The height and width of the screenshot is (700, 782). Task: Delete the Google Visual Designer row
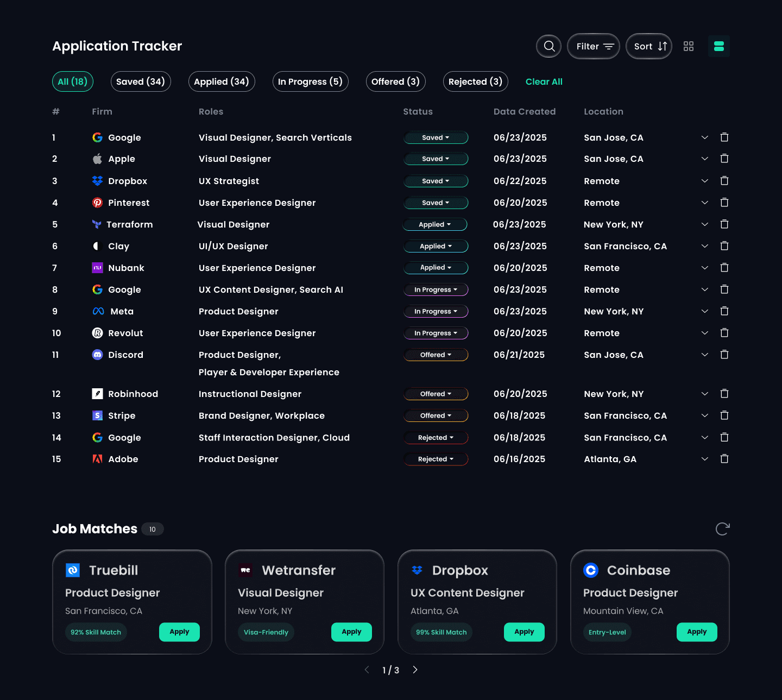724,137
